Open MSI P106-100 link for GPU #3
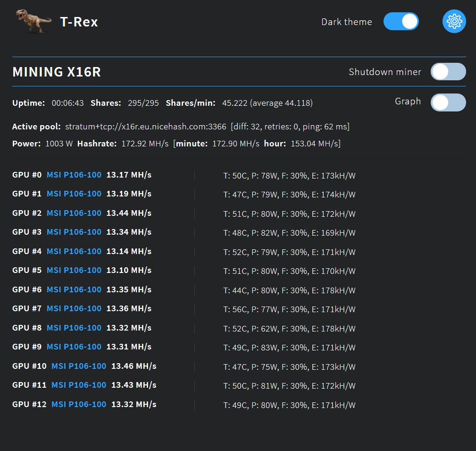The image size is (476, 451). click(x=74, y=232)
